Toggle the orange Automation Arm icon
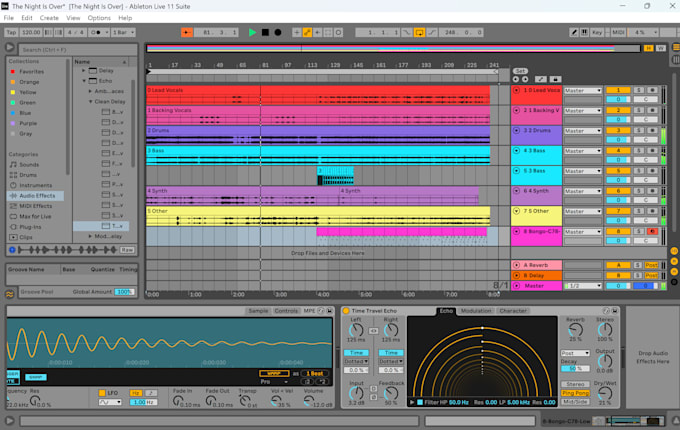The height and width of the screenshot is (430, 680). [x=307, y=33]
